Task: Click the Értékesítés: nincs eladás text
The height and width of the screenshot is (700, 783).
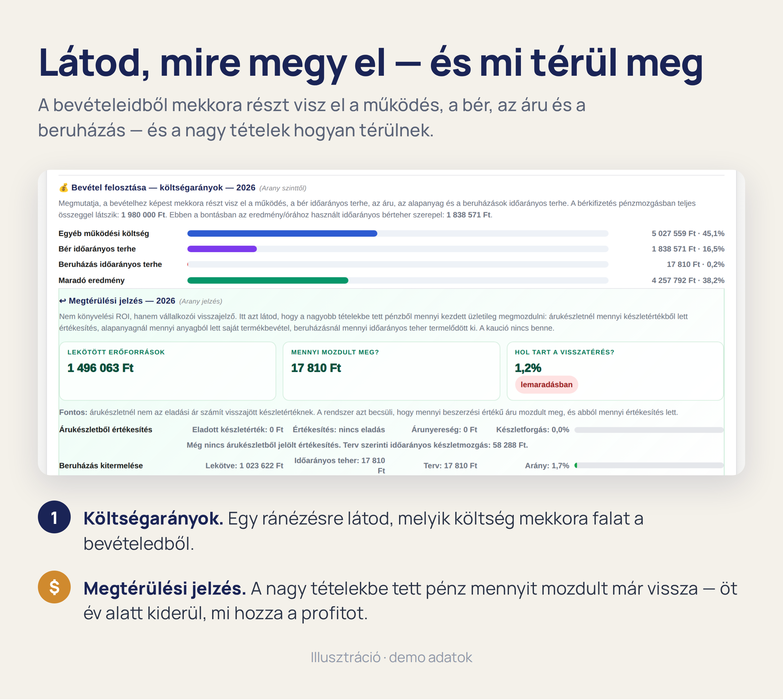Action: pos(338,430)
